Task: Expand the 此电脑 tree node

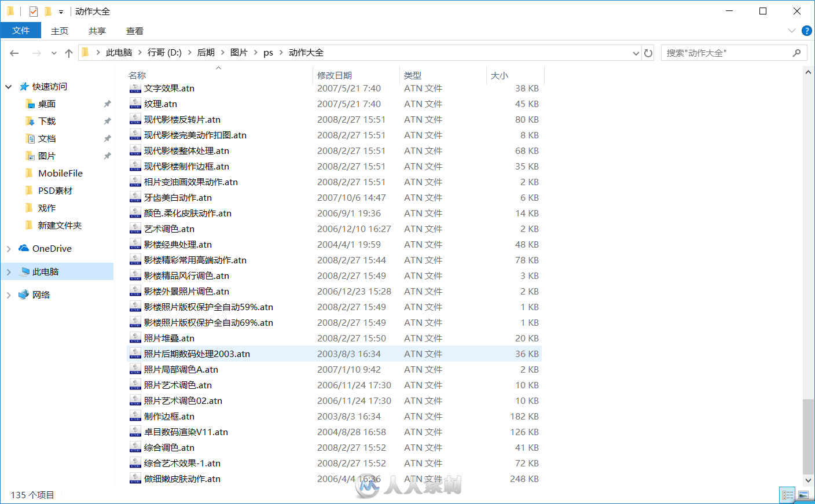Action: pyautogui.click(x=9, y=272)
